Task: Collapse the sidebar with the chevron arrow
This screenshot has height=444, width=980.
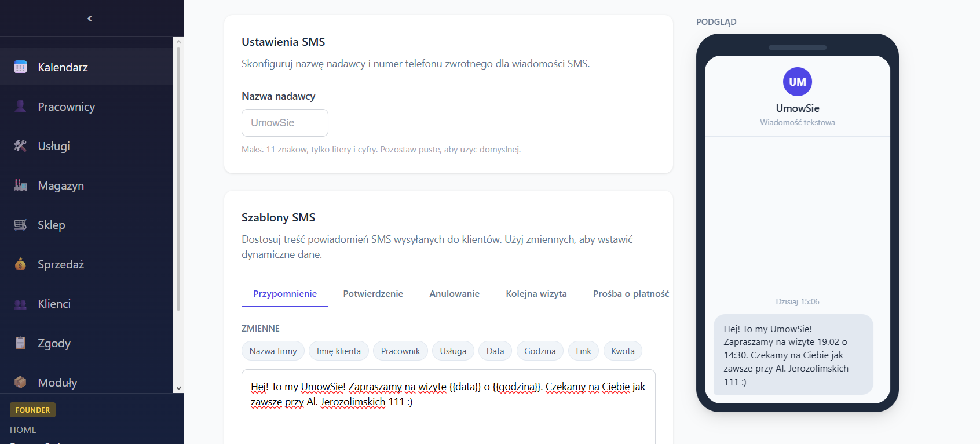Action: [x=89, y=19]
